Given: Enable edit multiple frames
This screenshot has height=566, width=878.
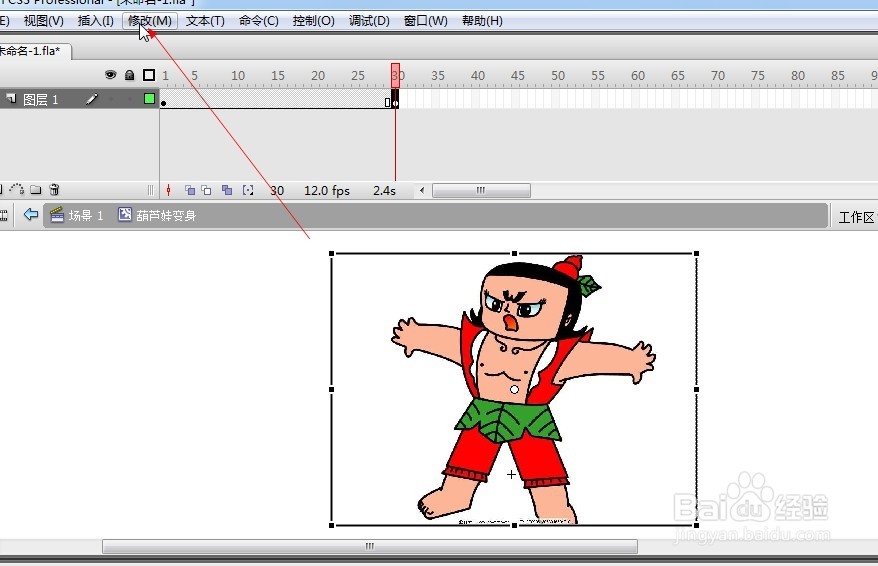Looking at the screenshot, I should [x=227, y=190].
